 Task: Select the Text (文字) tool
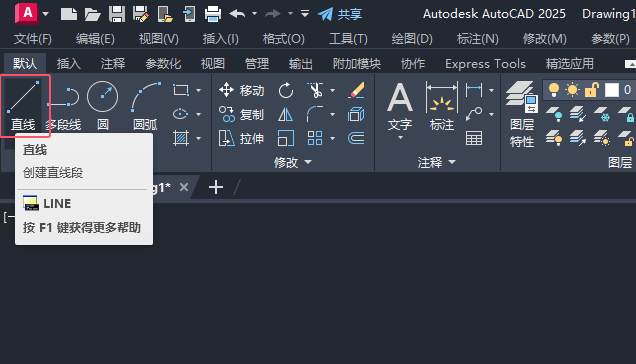click(400, 106)
